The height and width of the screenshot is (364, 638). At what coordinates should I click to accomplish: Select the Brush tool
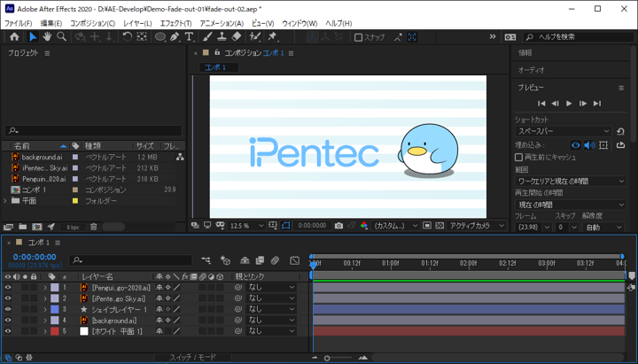[x=207, y=37]
